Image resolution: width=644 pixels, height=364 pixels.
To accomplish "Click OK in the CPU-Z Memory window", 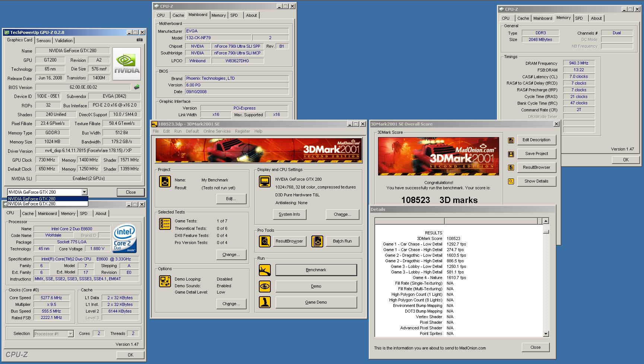I will pos(626,159).
